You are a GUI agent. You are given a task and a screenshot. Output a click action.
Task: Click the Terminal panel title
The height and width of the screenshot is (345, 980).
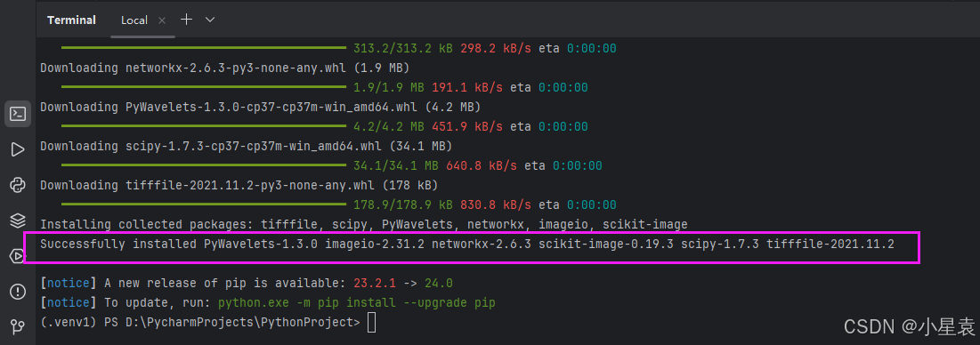[x=71, y=20]
